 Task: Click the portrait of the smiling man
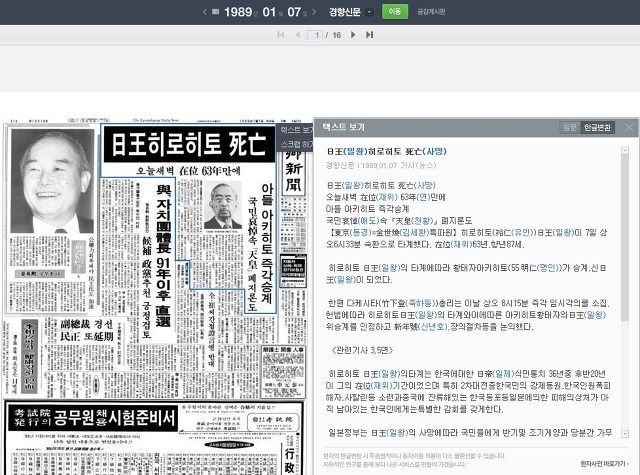click(x=52, y=180)
